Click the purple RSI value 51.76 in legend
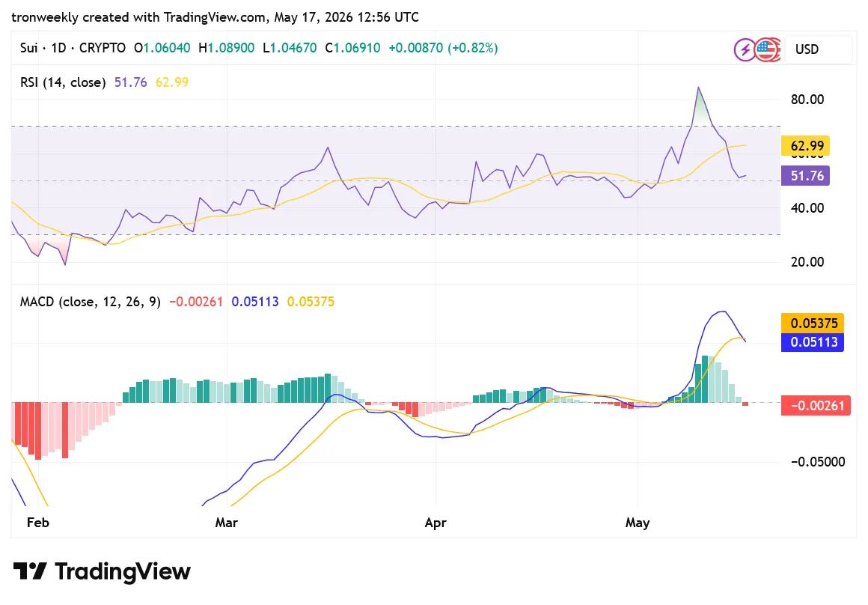Viewport: 868px width, 605px height. click(131, 82)
